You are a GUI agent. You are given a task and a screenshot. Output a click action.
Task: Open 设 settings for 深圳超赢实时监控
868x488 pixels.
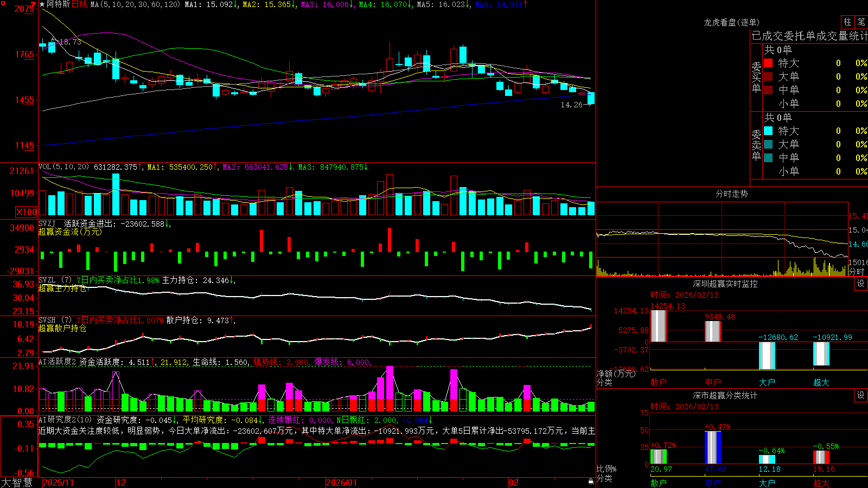[x=861, y=284]
